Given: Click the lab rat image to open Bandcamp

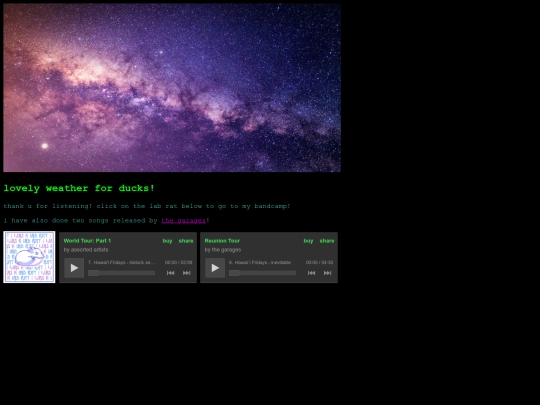Looking at the screenshot, I should tap(29, 257).
